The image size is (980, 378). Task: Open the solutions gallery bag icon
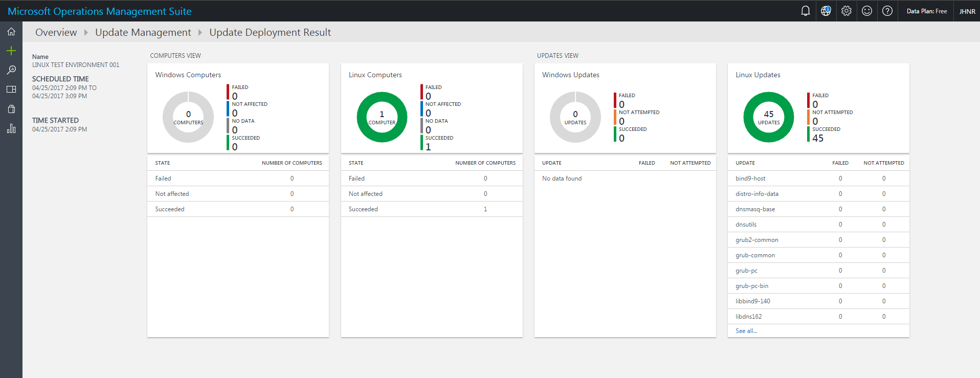pyautogui.click(x=11, y=109)
